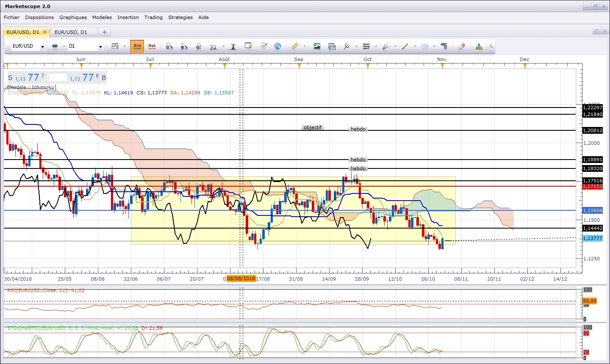Viewport: 610px width, 364px height.
Task: Zoom in using the magnifier plus icon
Action: pos(169,47)
